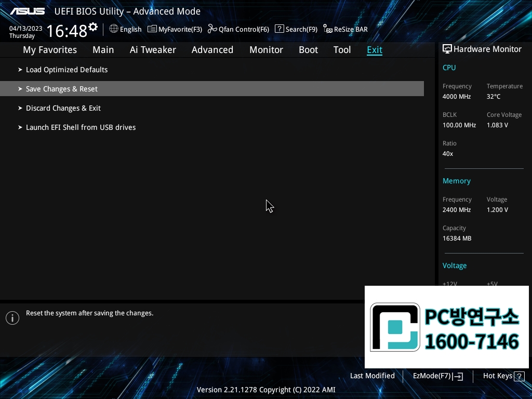The image size is (532, 399).
Task: Show Hot Keys help
Action: [x=497, y=376]
